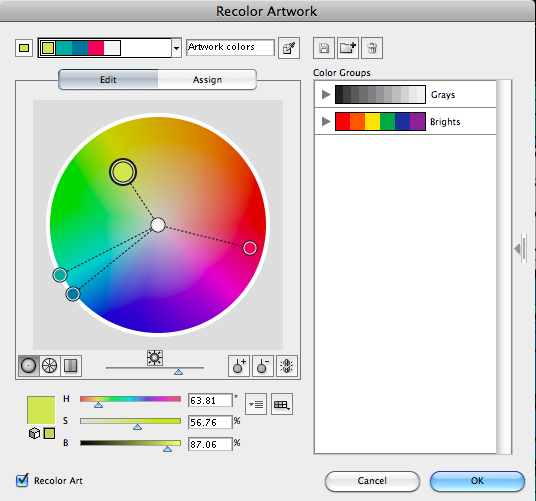Click the Save changes to color group icon
The height and width of the screenshot is (501, 536).
pyautogui.click(x=324, y=48)
